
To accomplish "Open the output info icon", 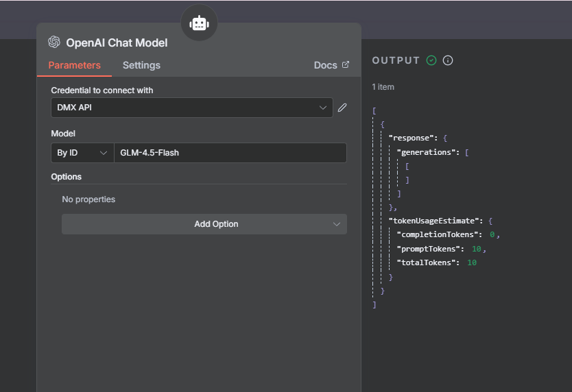I will coord(448,60).
